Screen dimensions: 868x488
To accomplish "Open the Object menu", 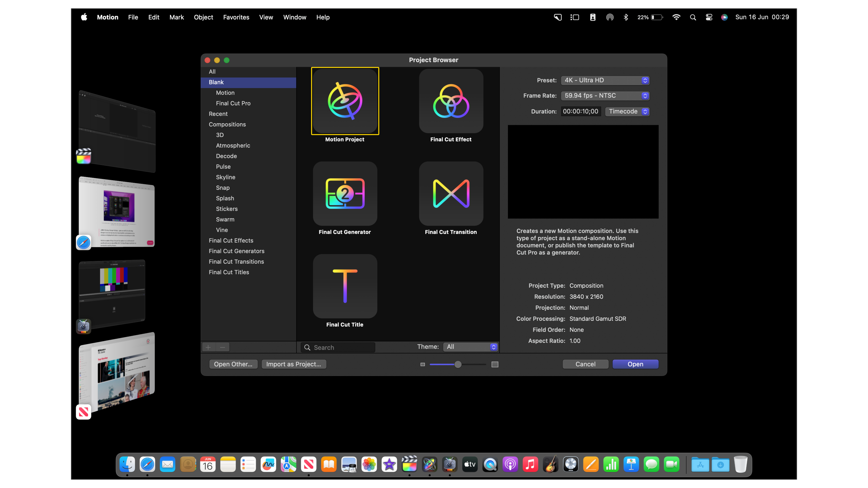I will point(203,17).
